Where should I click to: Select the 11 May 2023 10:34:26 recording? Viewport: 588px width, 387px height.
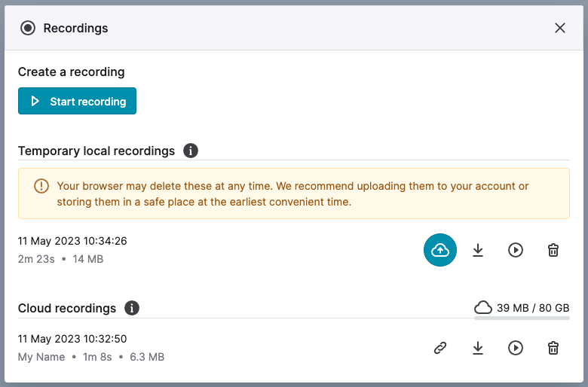click(x=72, y=241)
